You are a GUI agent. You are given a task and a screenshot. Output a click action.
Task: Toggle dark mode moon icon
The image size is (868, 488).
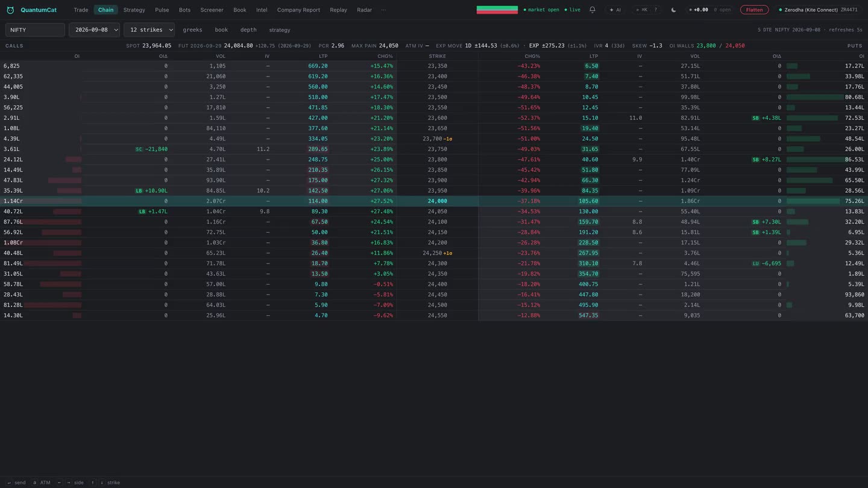coord(674,10)
